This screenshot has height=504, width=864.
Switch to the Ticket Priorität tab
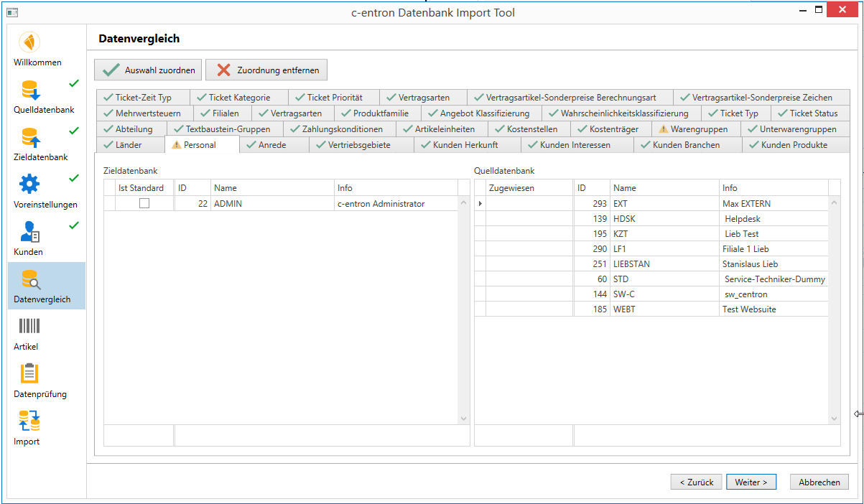click(x=334, y=98)
